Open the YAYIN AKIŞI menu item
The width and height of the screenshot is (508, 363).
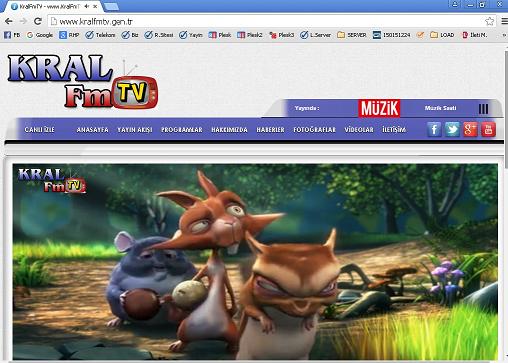coord(135,130)
